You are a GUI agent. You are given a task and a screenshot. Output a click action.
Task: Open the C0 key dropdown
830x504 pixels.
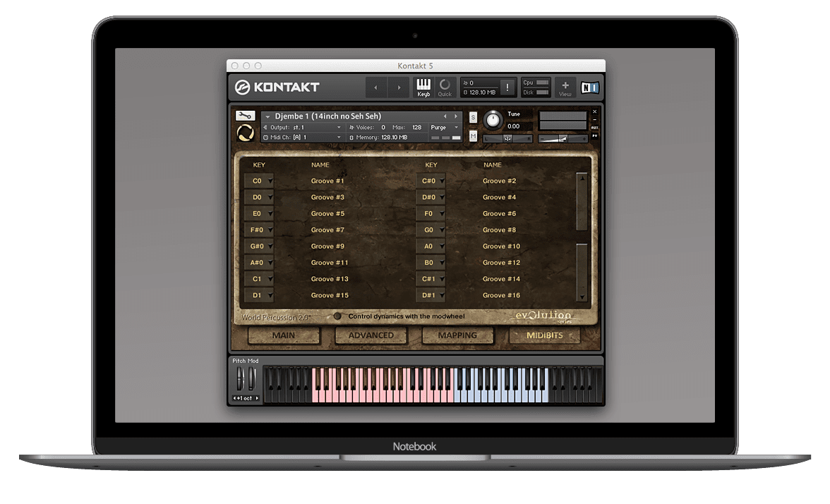tap(259, 181)
